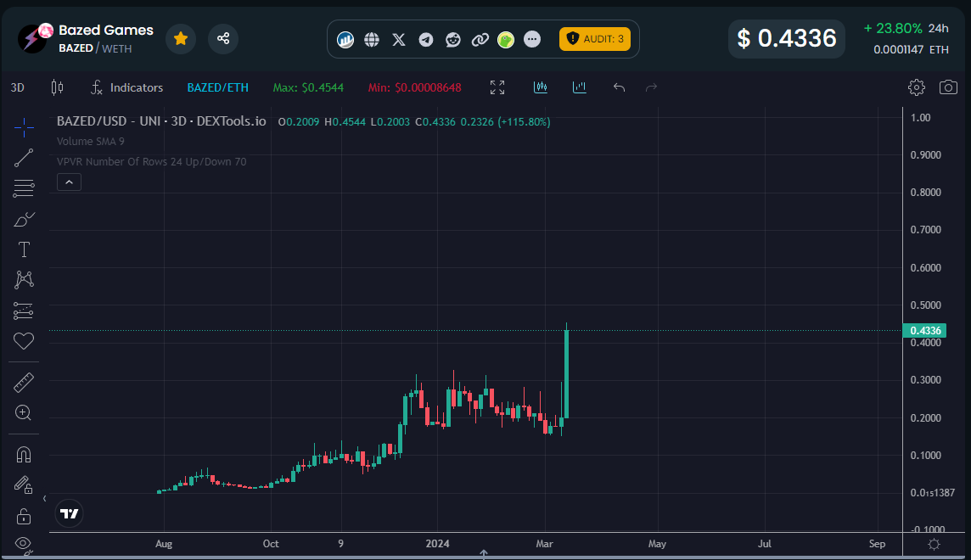Open the Telegram link icon
Image resolution: width=971 pixels, height=560 pixels.
(x=426, y=40)
